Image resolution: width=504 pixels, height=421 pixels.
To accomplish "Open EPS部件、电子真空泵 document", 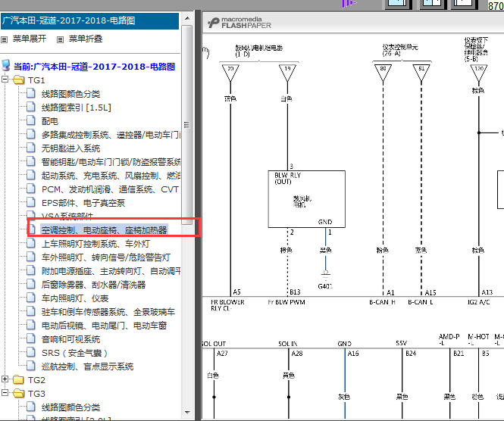I will (83, 203).
